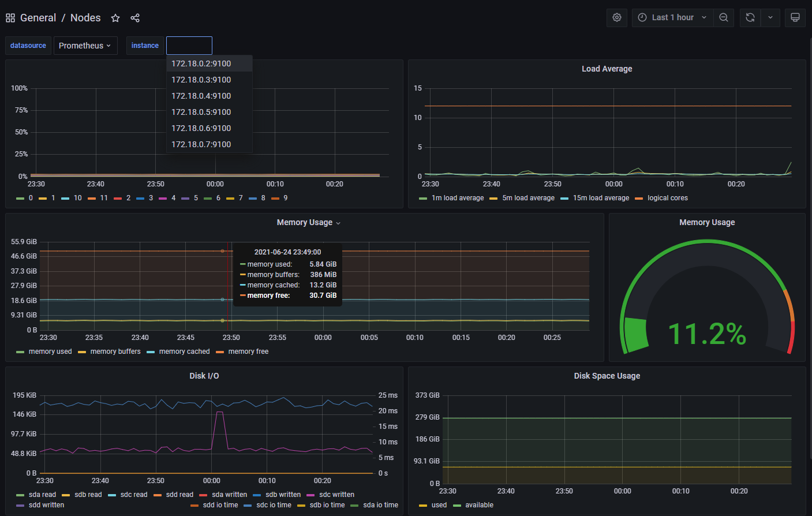Image resolution: width=812 pixels, height=516 pixels.
Task: Open the Memory Usage panel menu chevron
Action: pos(338,223)
